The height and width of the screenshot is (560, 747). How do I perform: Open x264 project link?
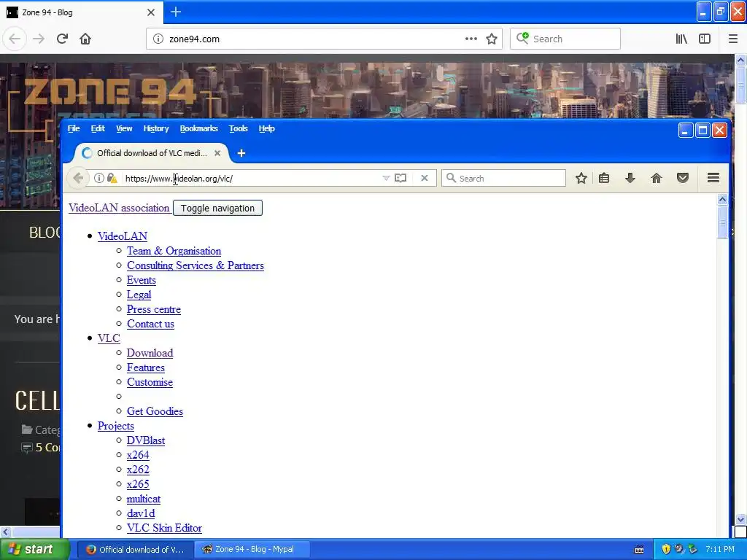[138, 455]
